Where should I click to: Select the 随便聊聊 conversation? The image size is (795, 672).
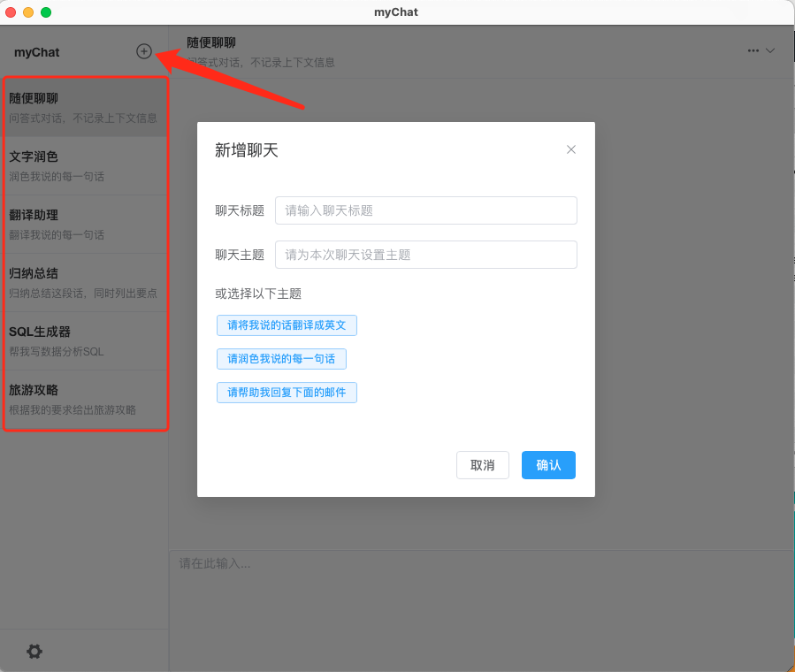click(84, 107)
